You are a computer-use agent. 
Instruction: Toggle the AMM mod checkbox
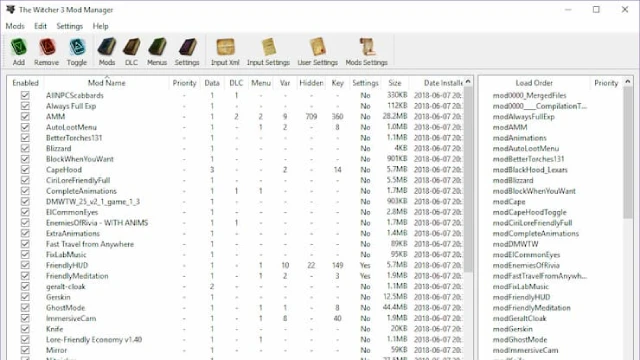click(x=25, y=116)
